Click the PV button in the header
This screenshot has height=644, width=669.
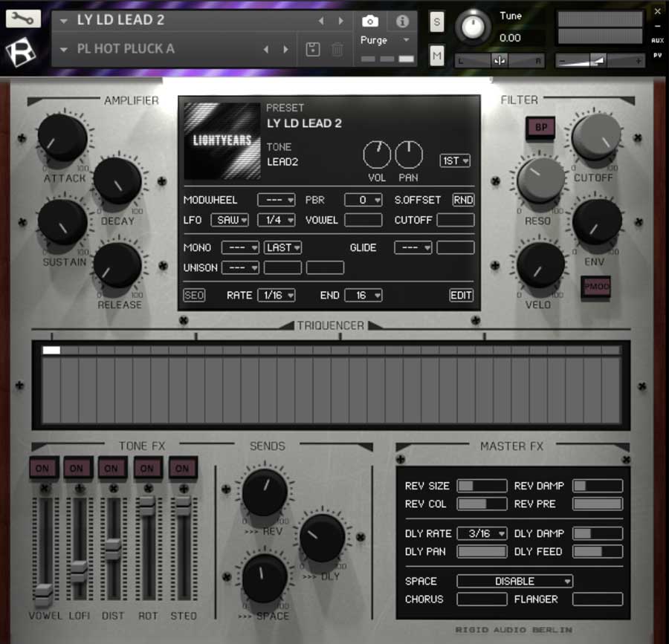pos(658,56)
